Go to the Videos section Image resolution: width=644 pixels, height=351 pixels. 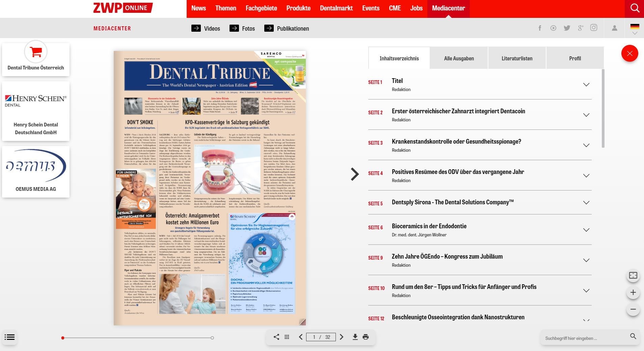[x=206, y=28]
